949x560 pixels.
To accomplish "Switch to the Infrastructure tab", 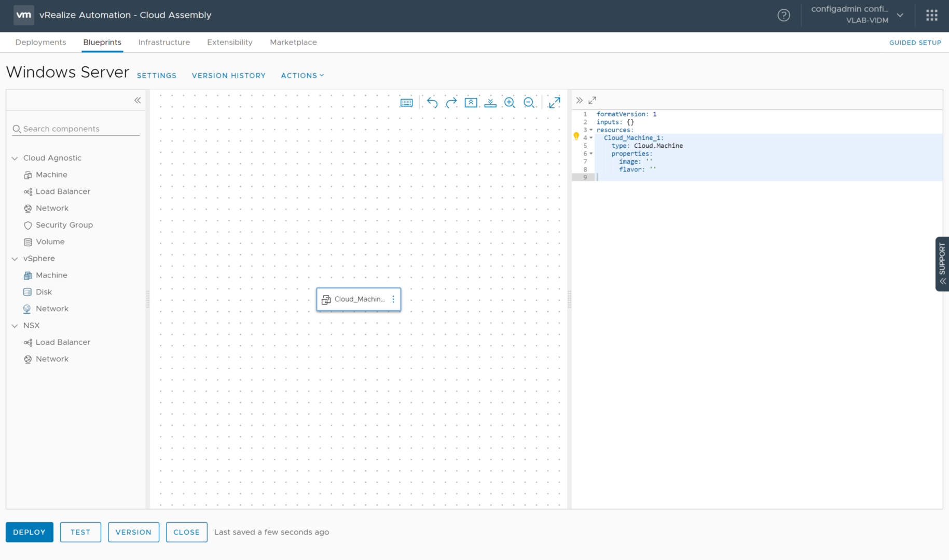I will [164, 43].
